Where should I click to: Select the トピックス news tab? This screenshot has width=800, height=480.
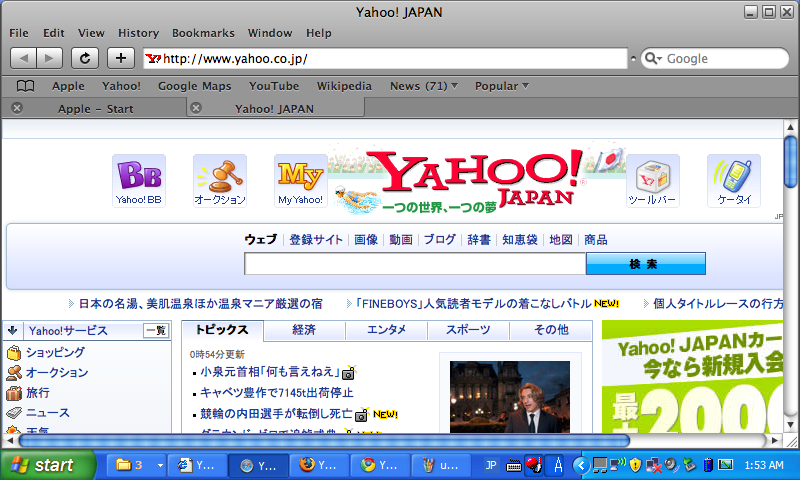pyautogui.click(x=222, y=330)
